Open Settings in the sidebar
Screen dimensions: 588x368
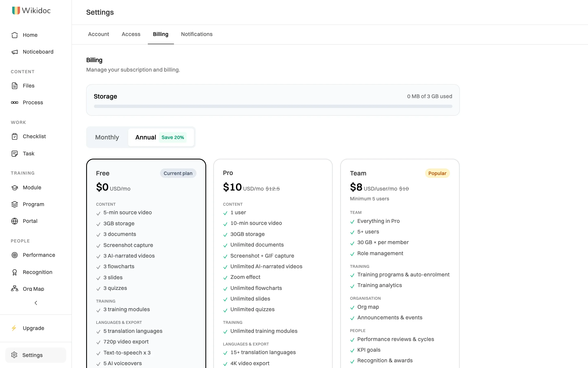point(36,355)
